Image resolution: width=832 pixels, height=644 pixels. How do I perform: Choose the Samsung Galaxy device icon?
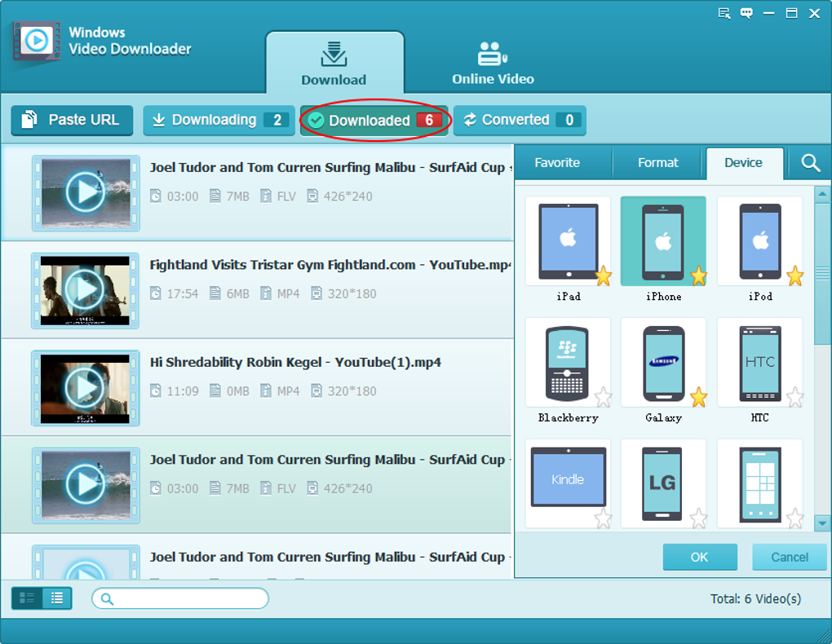(x=663, y=364)
